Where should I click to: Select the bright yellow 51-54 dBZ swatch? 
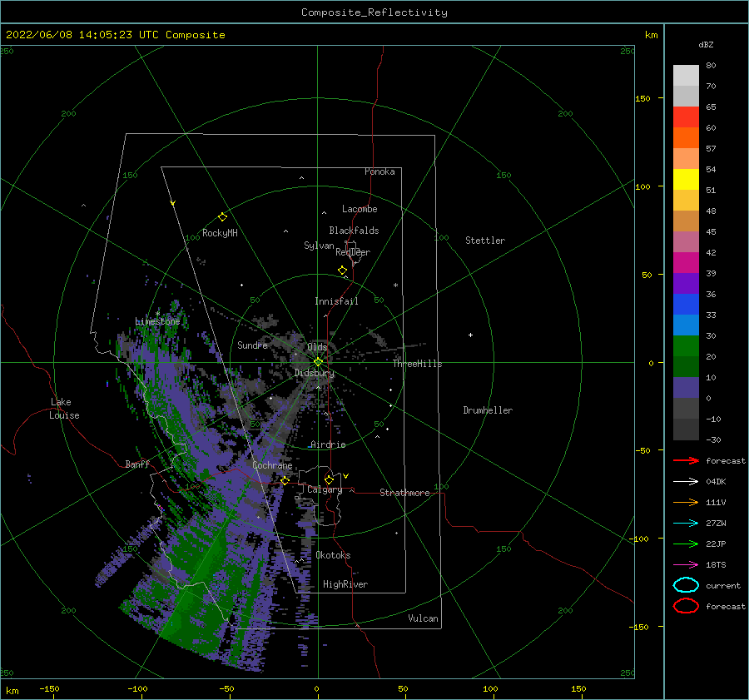click(x=686, y=179)
